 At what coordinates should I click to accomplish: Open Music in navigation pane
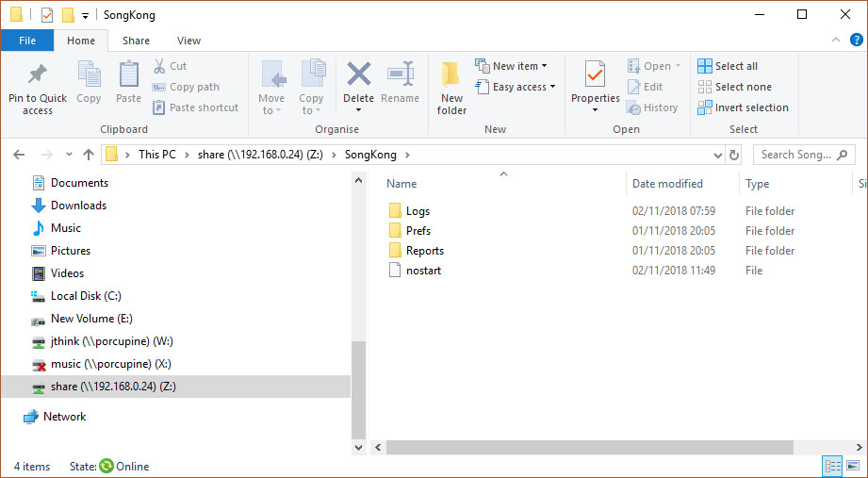56,228
